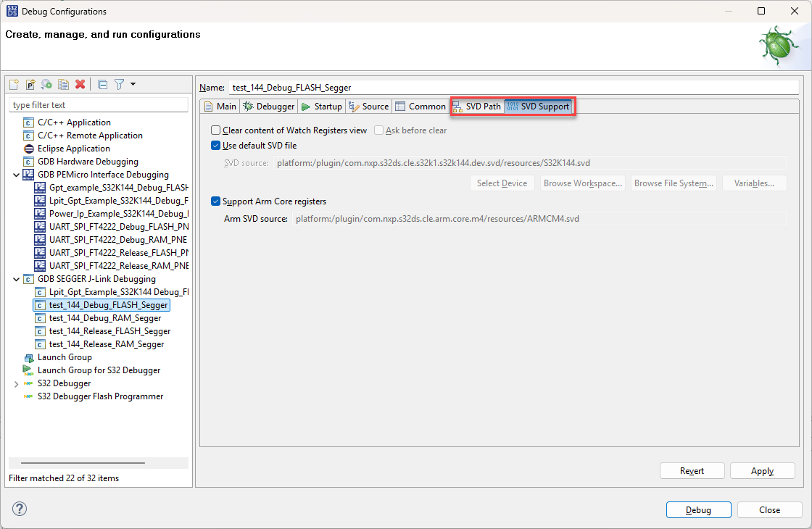Click the help question mark icon
The width and height of the screenshot is (812, 529).
coord(19,509)
